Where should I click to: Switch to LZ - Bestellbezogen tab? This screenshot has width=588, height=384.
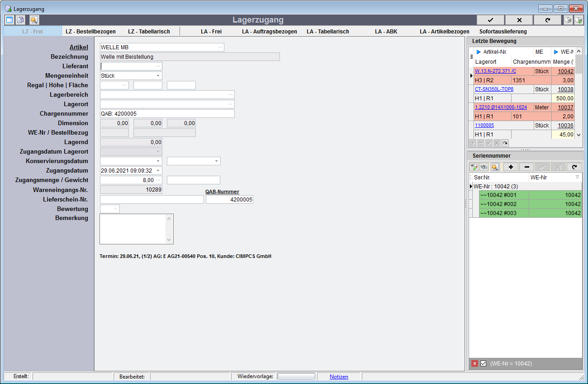90,32
